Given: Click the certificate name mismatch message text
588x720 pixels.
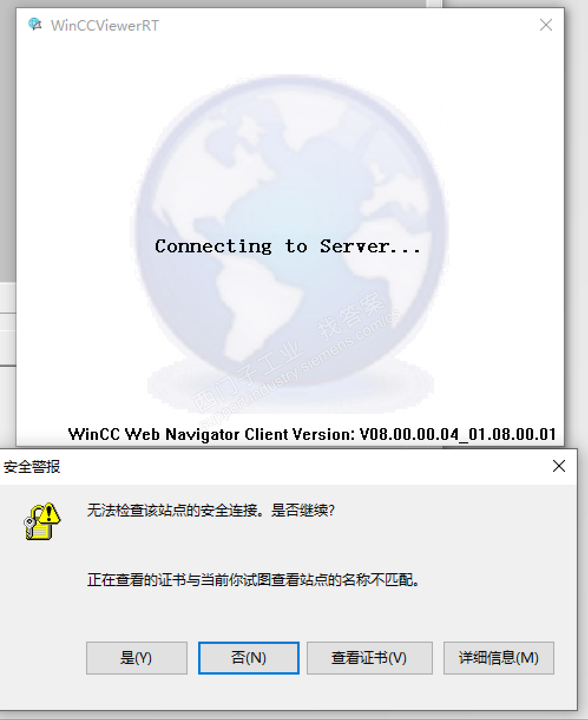Looking at the screenshot, I should (254, 580).
